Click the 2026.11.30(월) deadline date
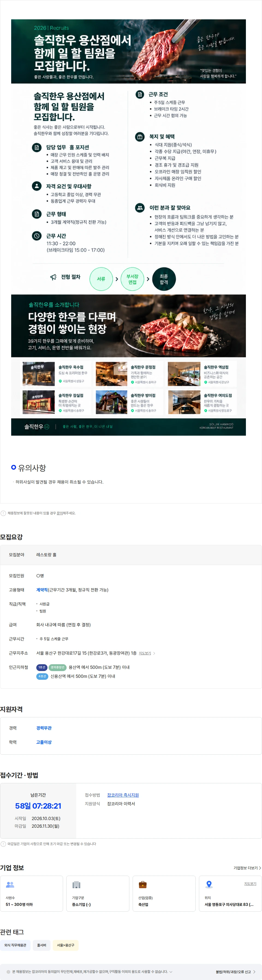The image size is (262, 980). (45, 826)
